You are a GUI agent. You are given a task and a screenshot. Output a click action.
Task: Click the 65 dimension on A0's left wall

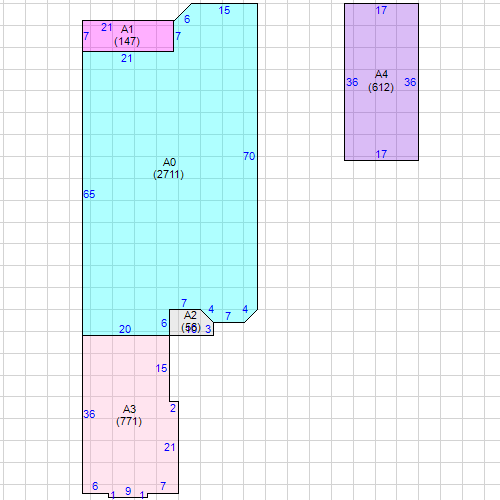click(x=89, y=194)
